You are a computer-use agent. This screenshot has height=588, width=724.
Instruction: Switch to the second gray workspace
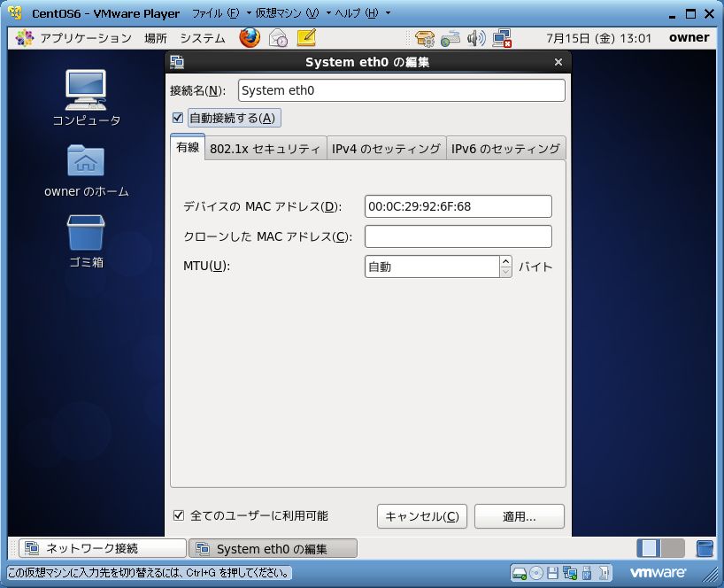[x=673, y=548]
